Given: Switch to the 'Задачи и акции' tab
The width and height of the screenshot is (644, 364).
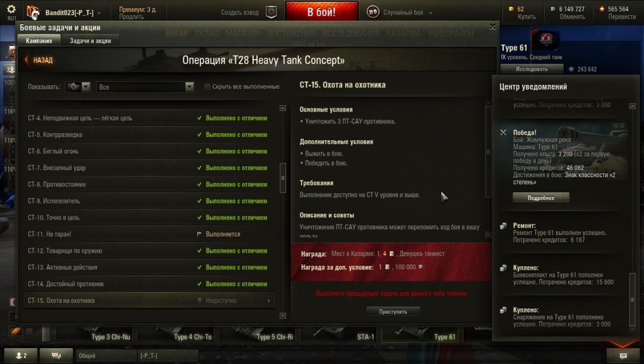Looking at the screenshot, I should click(90, 41).
